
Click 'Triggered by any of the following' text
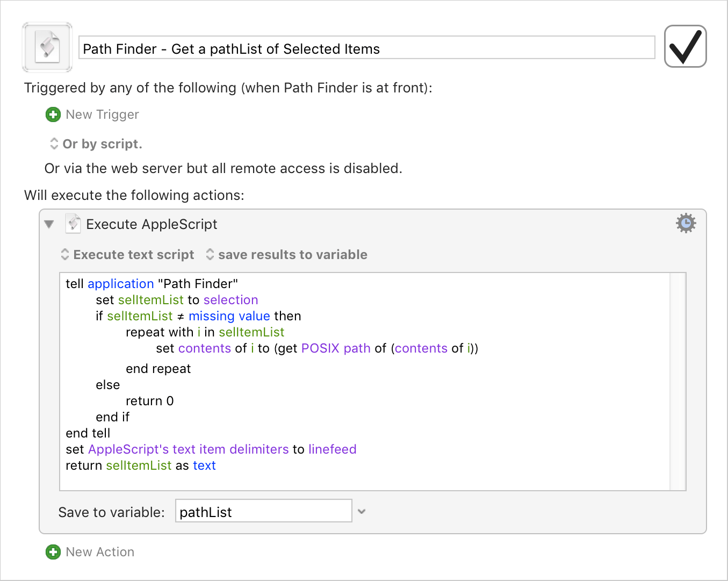point(228,88)
